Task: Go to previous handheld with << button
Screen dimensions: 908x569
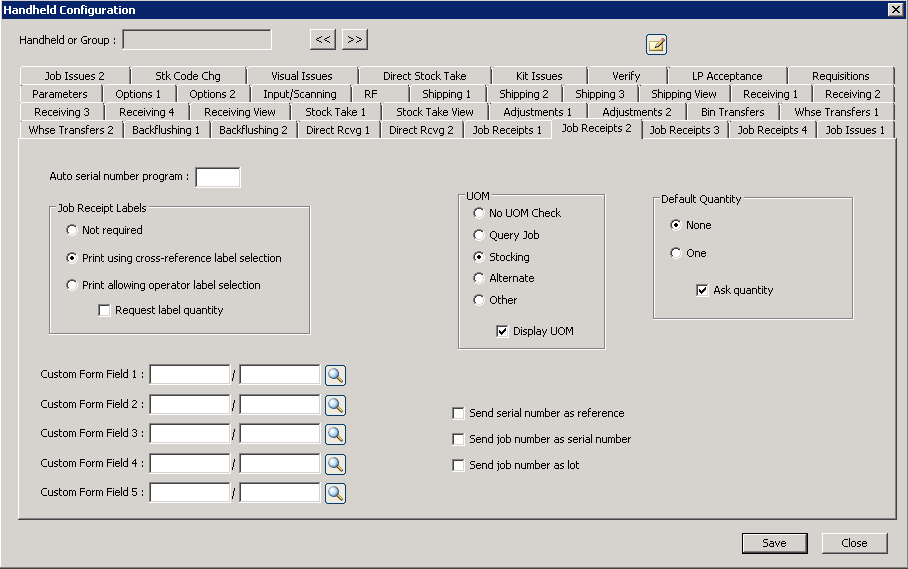Action: point(322,39)
